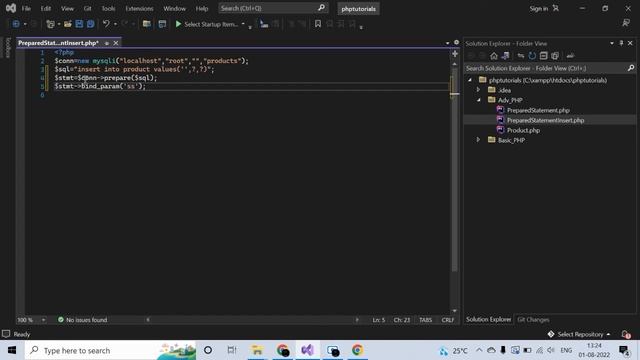640x360 pixels.
Task: Click the Search (Ctrl+Q) field
Action: point(273,8)
